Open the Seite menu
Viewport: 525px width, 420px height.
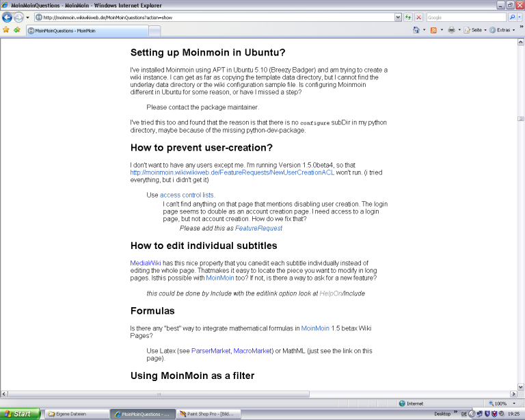click(x=476, y=30)
